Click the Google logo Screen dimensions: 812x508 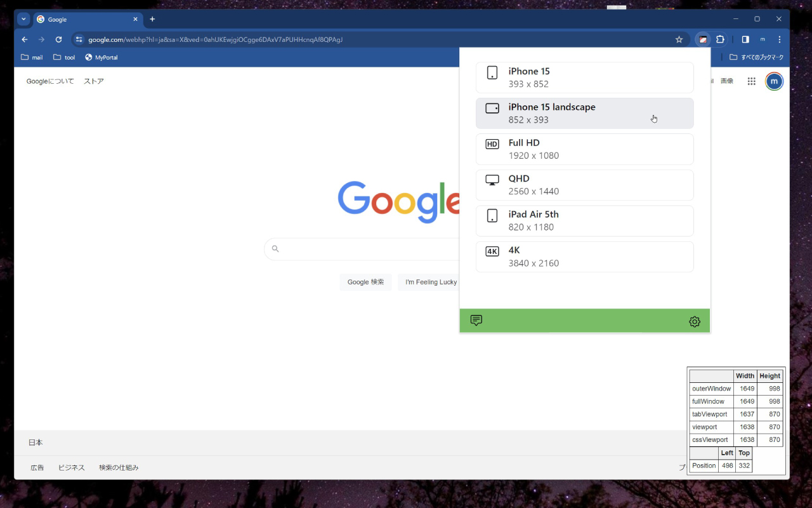(398, 202)
